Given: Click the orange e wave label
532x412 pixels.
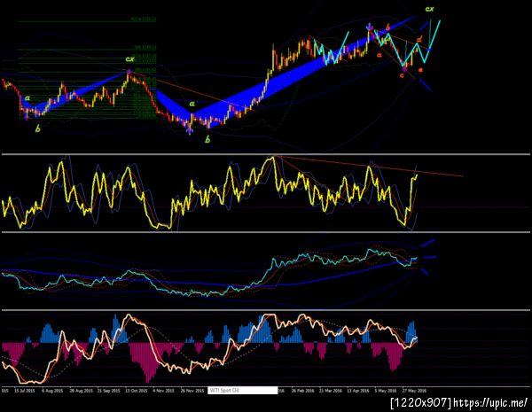Looking at the screenshot, I should (x=420, y=70).
